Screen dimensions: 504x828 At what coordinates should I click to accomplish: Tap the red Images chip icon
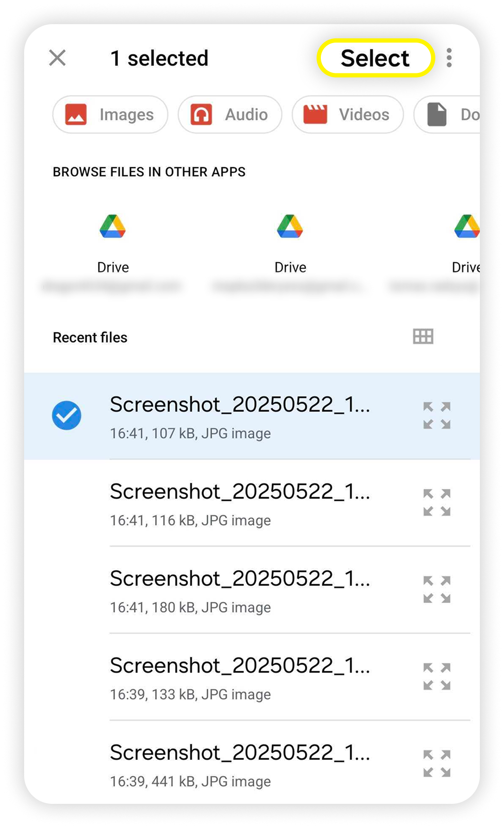pos(76,115)
